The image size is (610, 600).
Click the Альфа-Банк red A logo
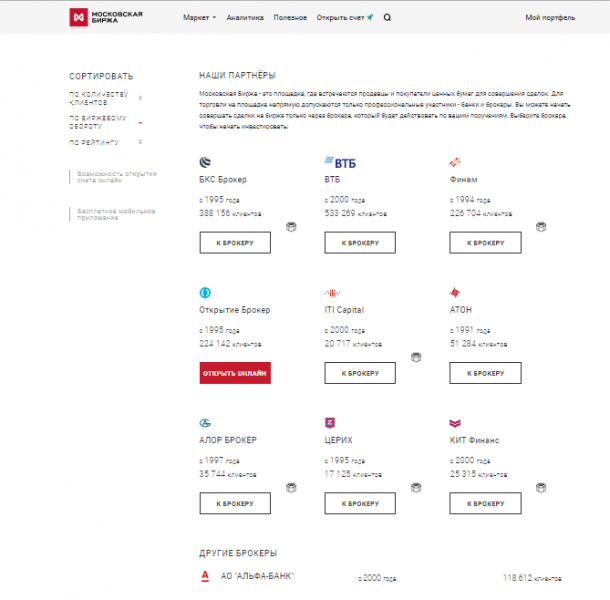point(205,576)
